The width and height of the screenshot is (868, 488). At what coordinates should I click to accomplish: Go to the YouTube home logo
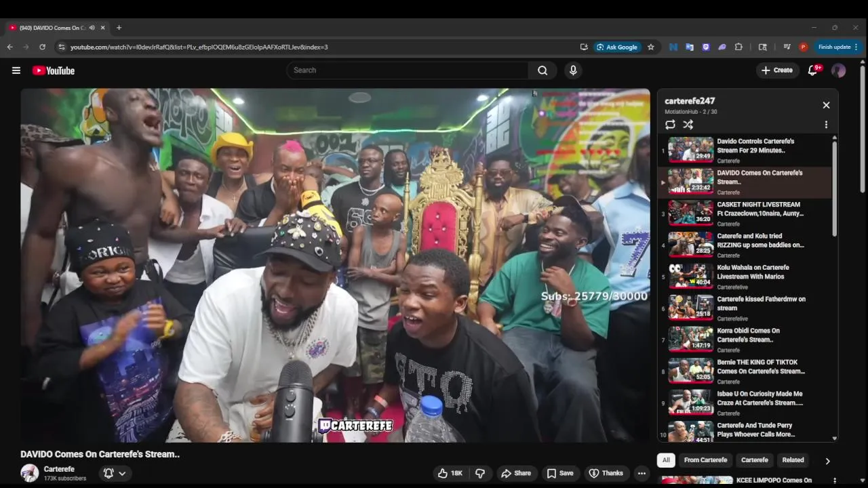point(53,70)
